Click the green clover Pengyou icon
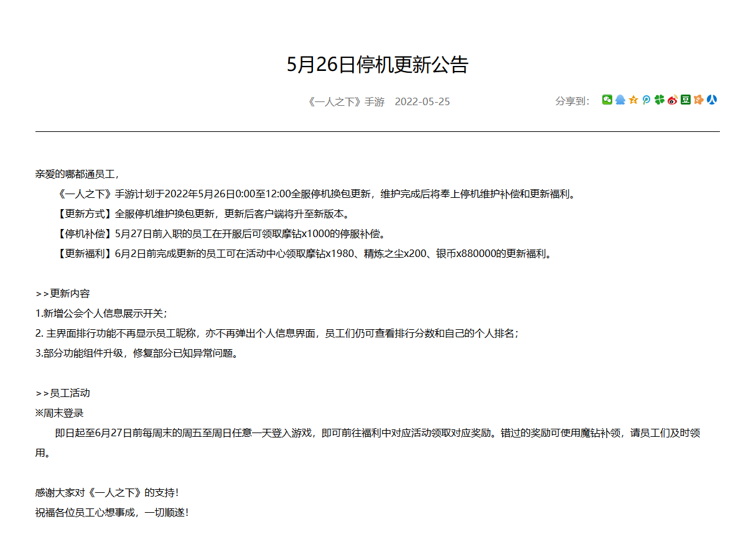 click(660, 100)
